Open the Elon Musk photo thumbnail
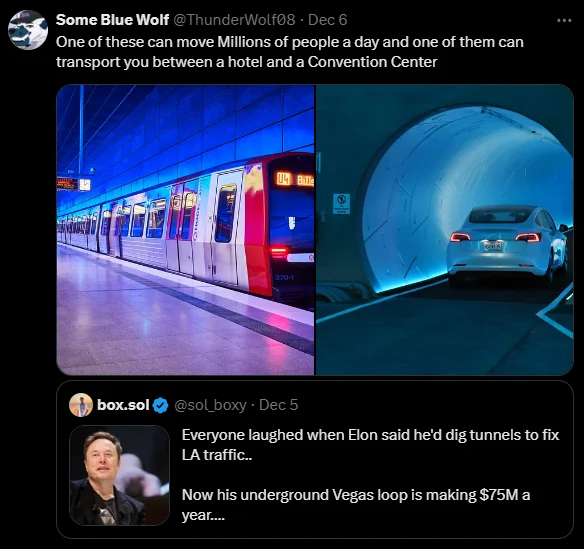584x549 pixels. coord(120,475)
